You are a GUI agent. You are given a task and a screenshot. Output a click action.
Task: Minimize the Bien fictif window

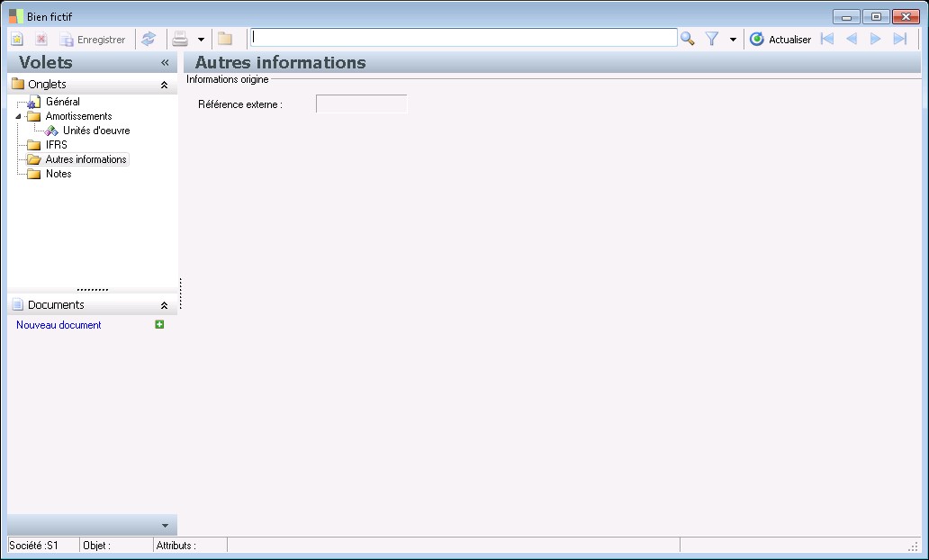[846, 16]
